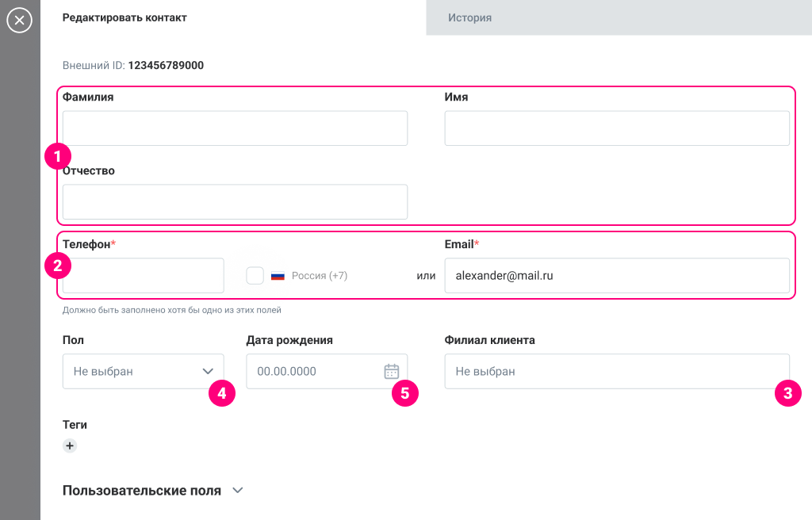The height and width of the screenshot is (520, 812).
Task: Select the Редактировать контакт tab
Action: (124, 17)
